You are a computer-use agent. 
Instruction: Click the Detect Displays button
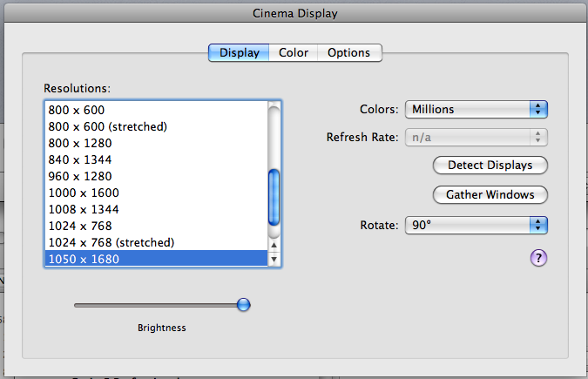coord(490,166)
